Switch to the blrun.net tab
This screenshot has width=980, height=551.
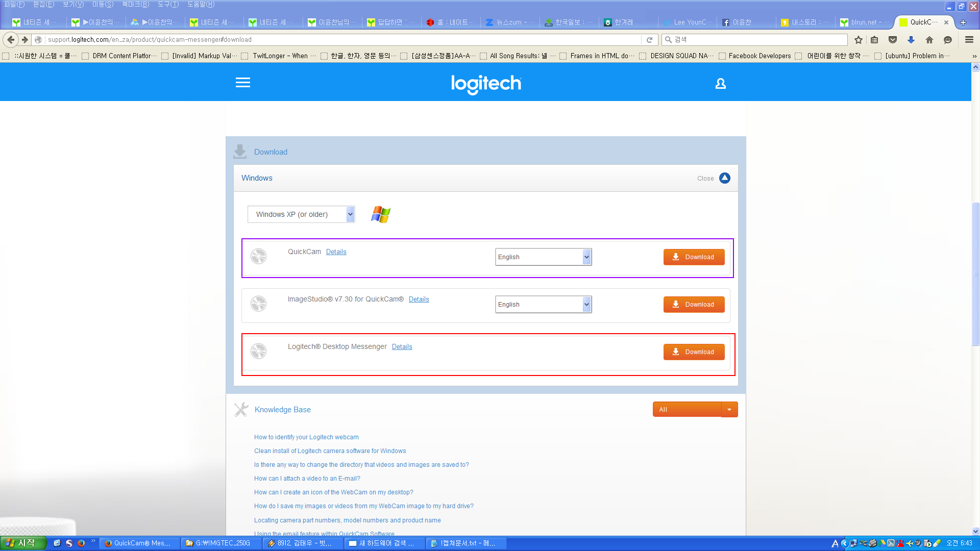point(865,22)
